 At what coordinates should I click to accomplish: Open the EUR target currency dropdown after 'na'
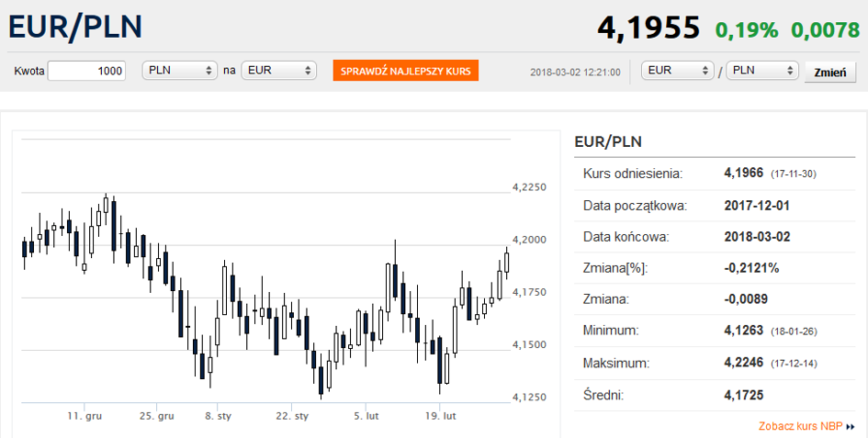pos(279,71)
